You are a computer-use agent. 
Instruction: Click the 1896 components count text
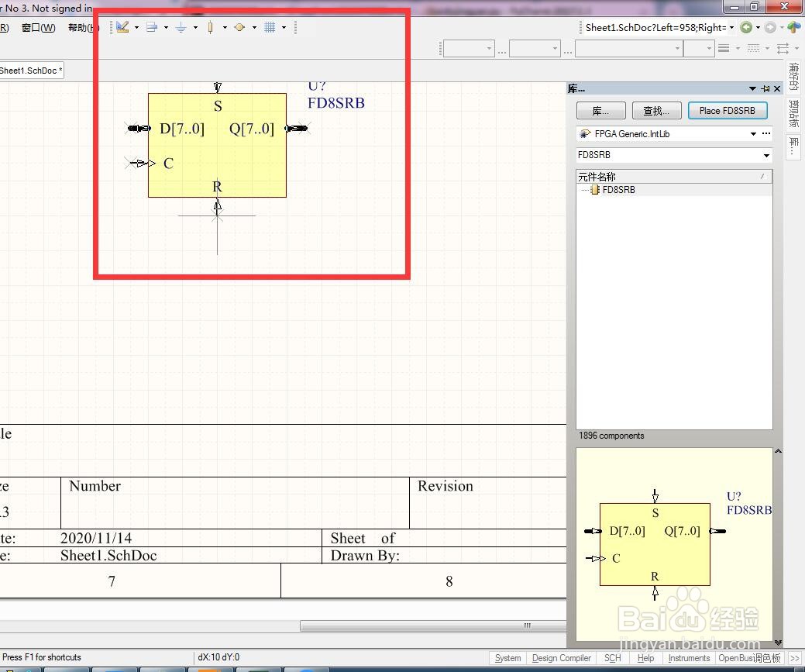(x=611, y=436)
